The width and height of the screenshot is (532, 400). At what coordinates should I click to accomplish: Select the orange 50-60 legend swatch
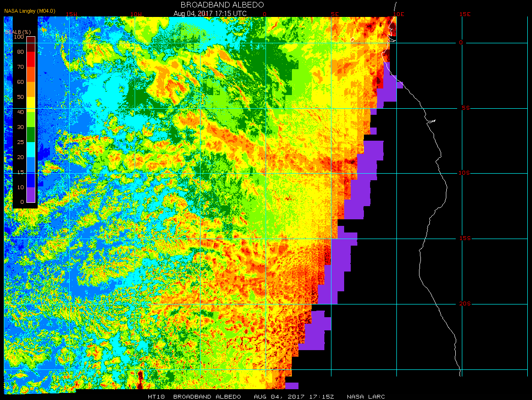pyautogui.click(x=31, y=89)
